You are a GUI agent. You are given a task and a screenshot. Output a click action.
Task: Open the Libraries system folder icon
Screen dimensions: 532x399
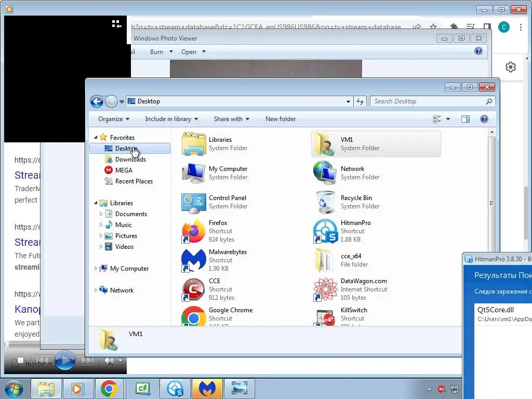click(x=194, y=144)
